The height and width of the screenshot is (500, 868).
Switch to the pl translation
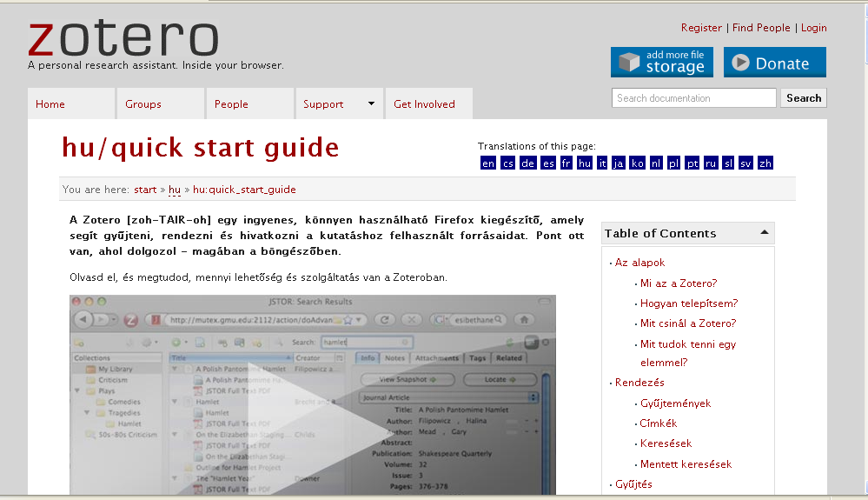click(x=673, y=163)
